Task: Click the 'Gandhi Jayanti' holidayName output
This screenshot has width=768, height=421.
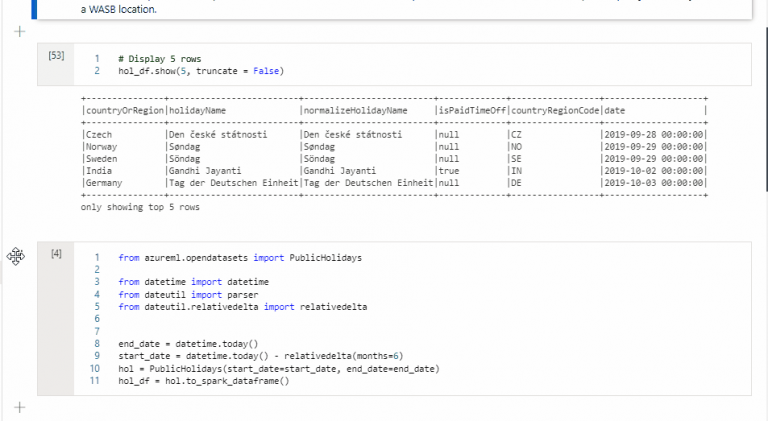Action: (x=205, y=171)
